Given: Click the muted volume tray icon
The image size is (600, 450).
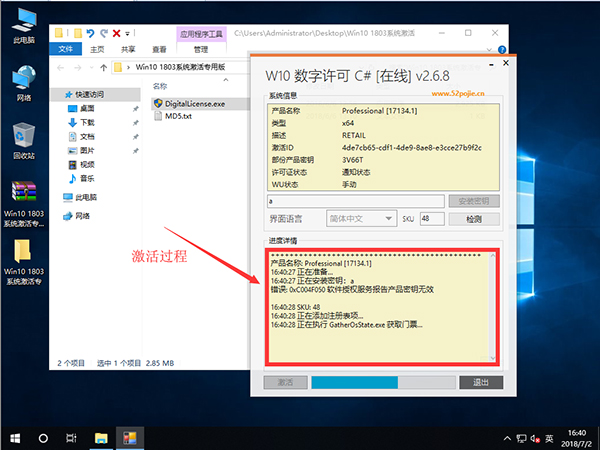Looking at the screenshot, I should coord(535,439).
